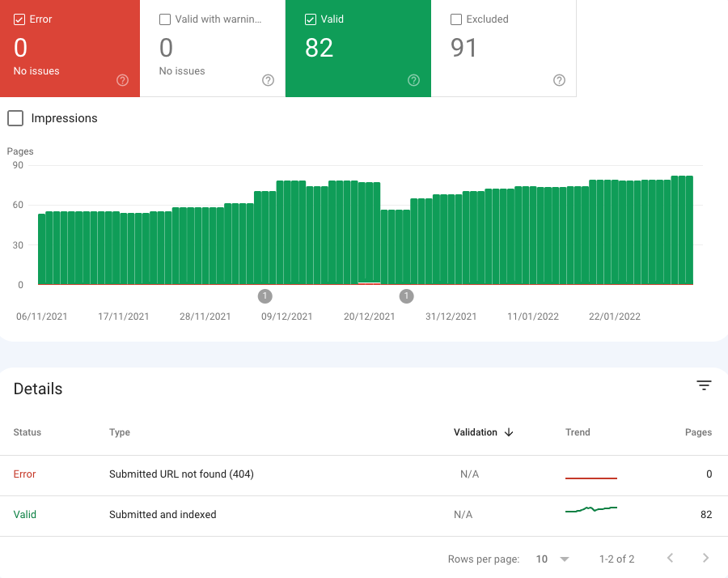
Task: Open Submitted URL not found (404) row
Action: 364,475
